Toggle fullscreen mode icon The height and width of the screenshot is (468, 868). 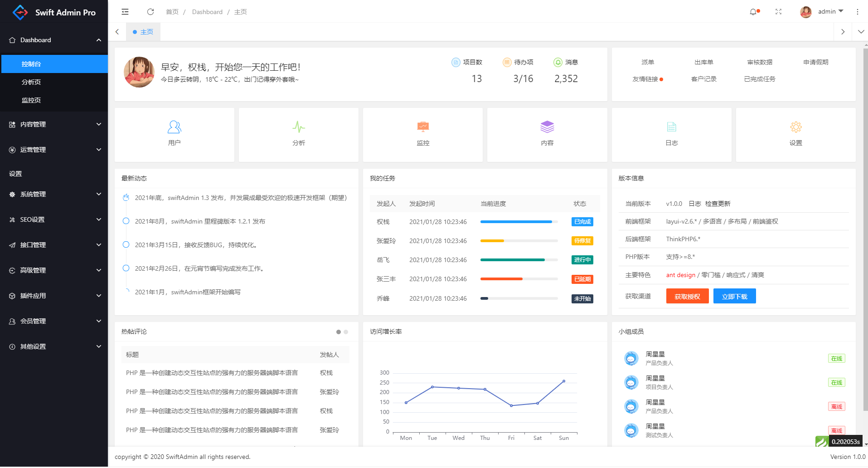[778, 12]
